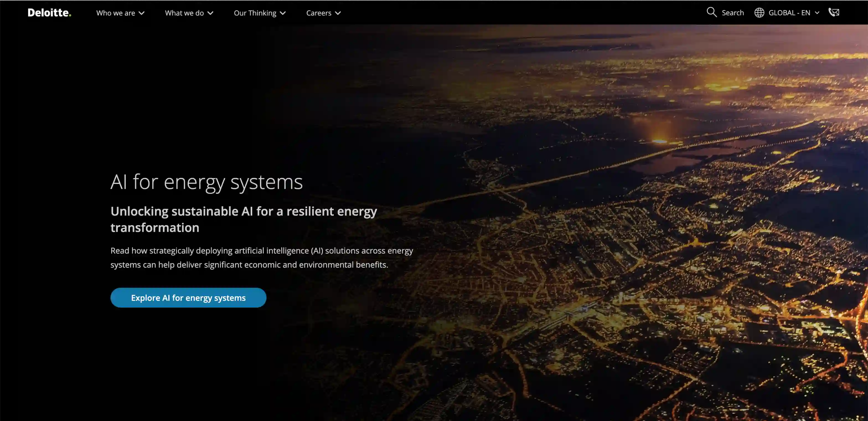Open contact options via phone-envelope icon
868x421 pixels.
[x=834, y=12]
